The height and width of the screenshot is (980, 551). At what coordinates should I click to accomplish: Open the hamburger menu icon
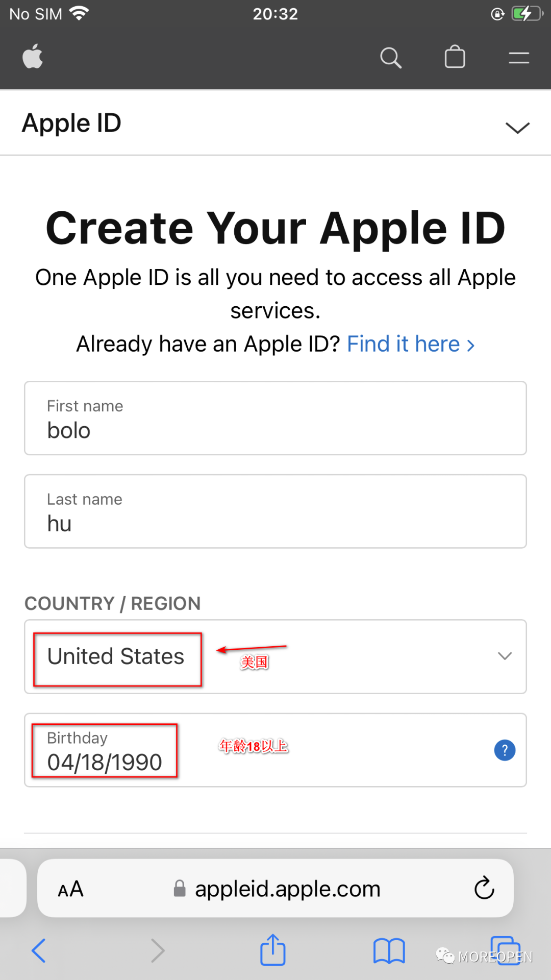[519, 58]
